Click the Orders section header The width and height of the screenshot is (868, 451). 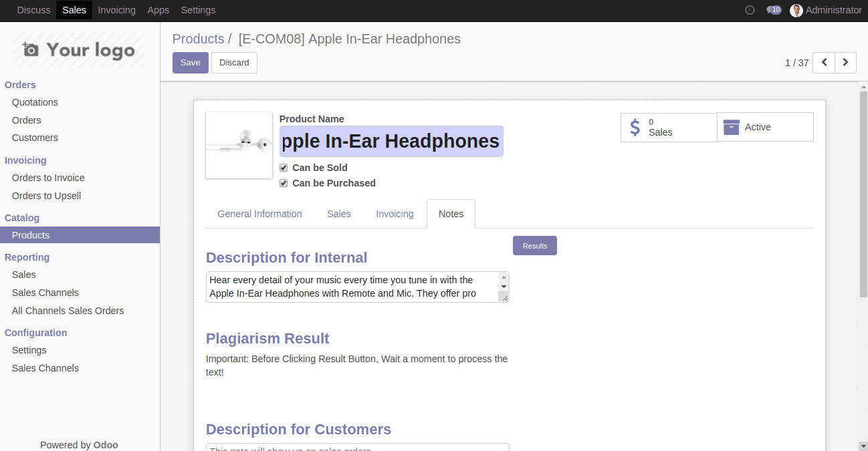point(20,85)
